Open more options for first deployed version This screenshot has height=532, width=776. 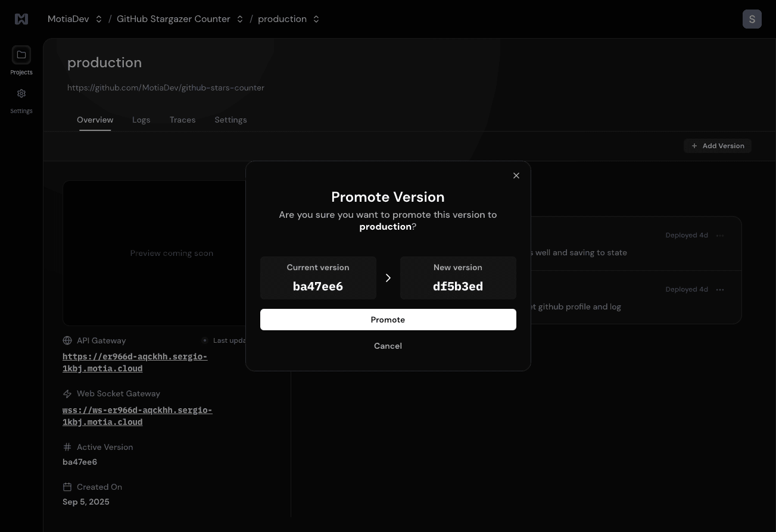[720, 236]
